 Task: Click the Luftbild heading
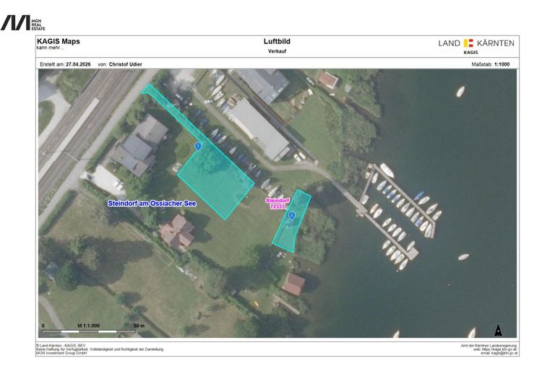pyautogui.click(x=277, y=42)
